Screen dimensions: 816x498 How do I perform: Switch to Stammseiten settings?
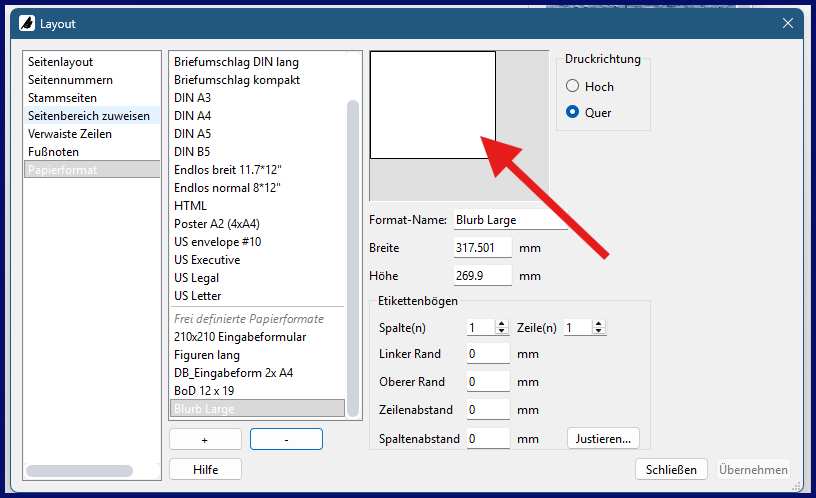[62, 98]
